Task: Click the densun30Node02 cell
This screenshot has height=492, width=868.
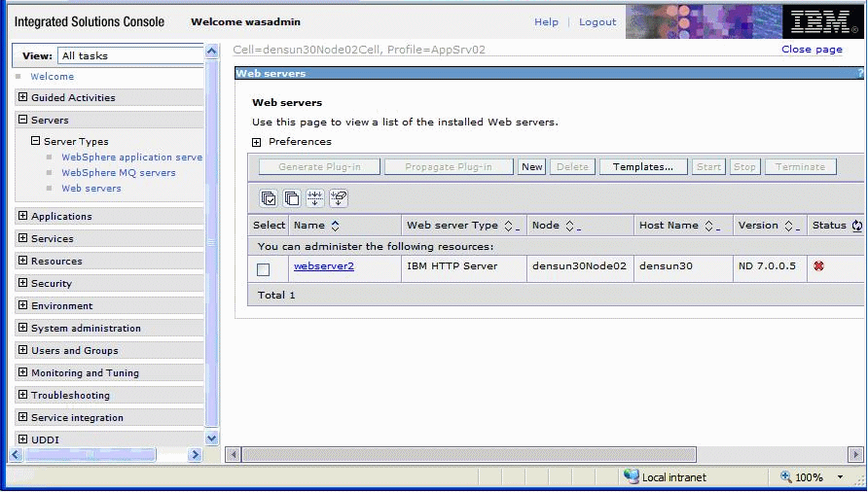Action: [579, 266]
